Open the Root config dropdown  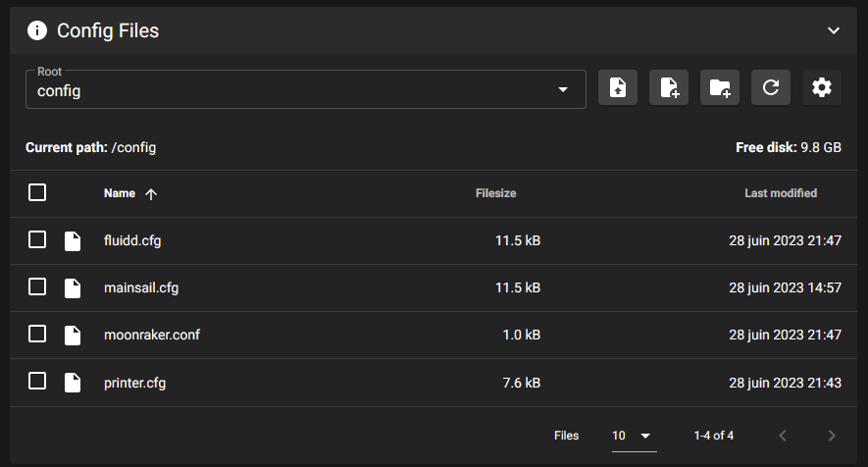click(x=305, y=89)
